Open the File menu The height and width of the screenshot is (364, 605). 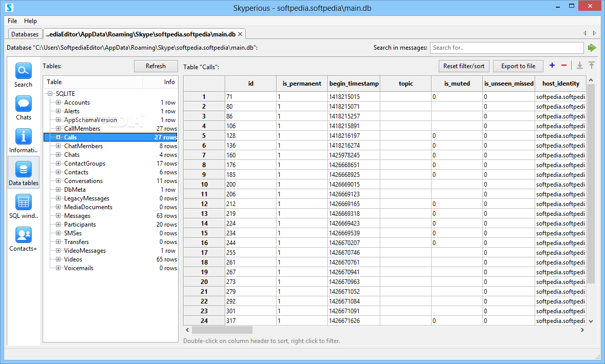coord(12,21)
